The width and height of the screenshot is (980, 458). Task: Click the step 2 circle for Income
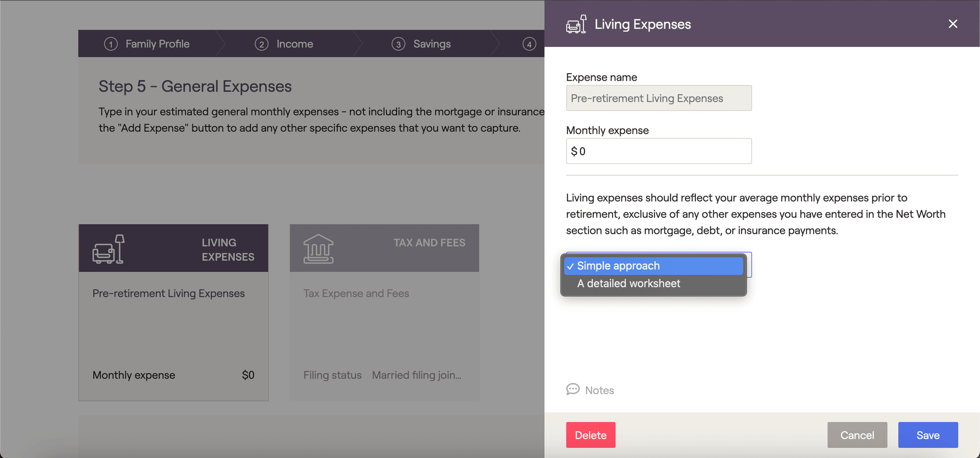[262, 44]
